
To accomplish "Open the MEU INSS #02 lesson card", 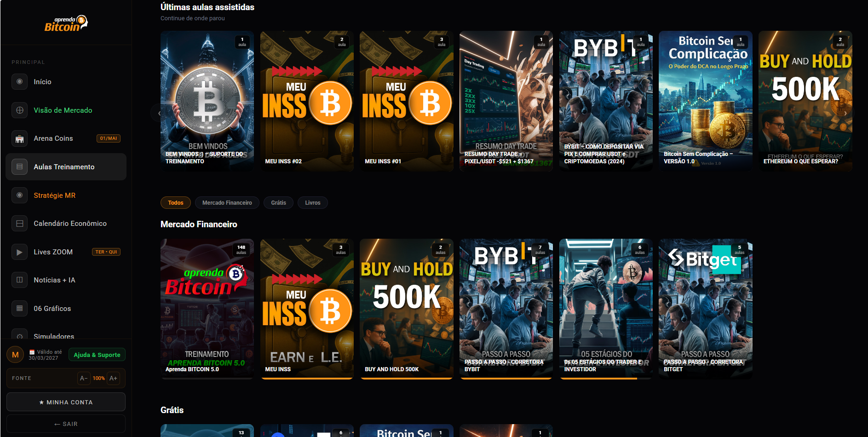I will [x=307, y=101].
